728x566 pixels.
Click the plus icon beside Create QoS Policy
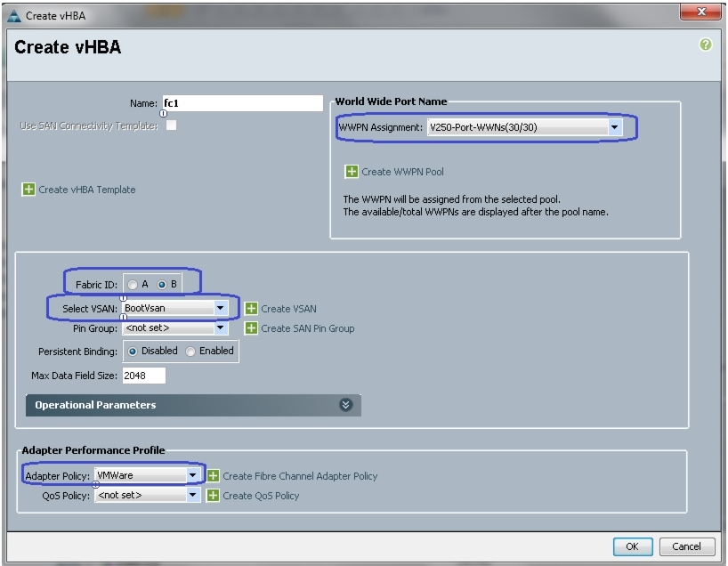213,496
